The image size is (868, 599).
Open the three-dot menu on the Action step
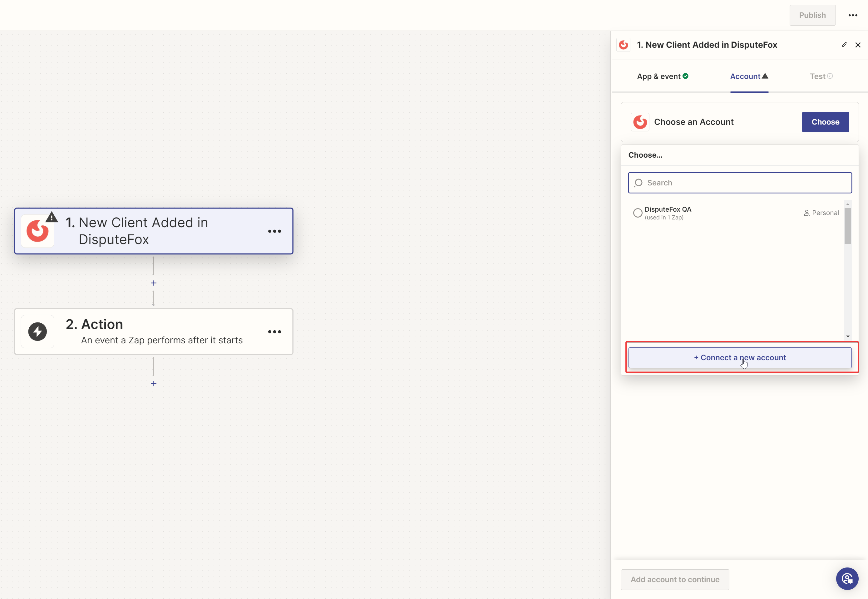pyautogui.click(x=275, y=332)
